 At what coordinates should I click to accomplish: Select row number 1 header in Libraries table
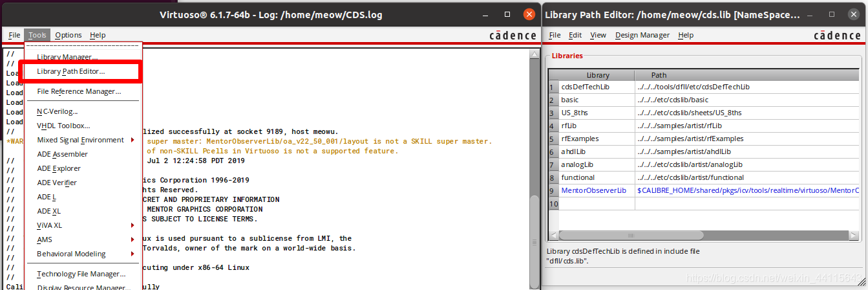(x=554, y=87)
